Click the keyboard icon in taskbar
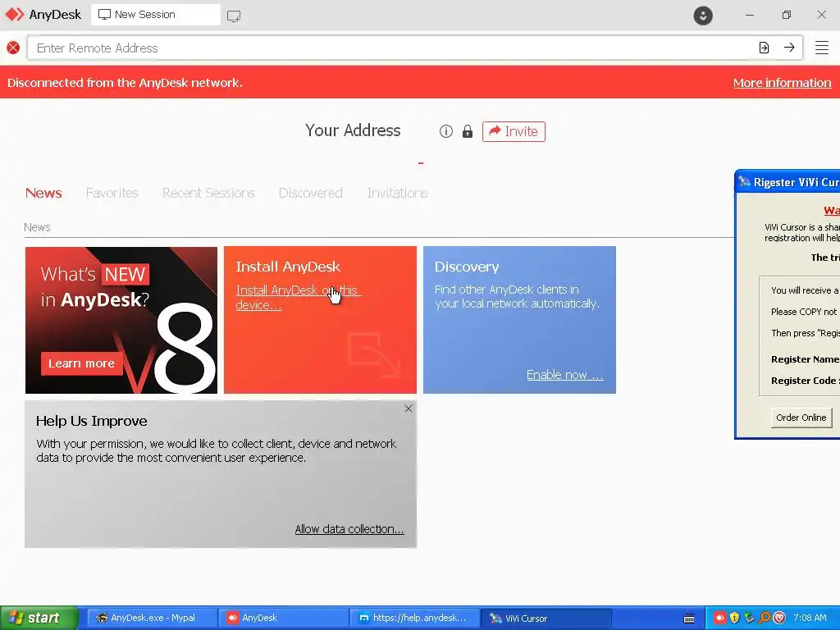 coord(689,619)
